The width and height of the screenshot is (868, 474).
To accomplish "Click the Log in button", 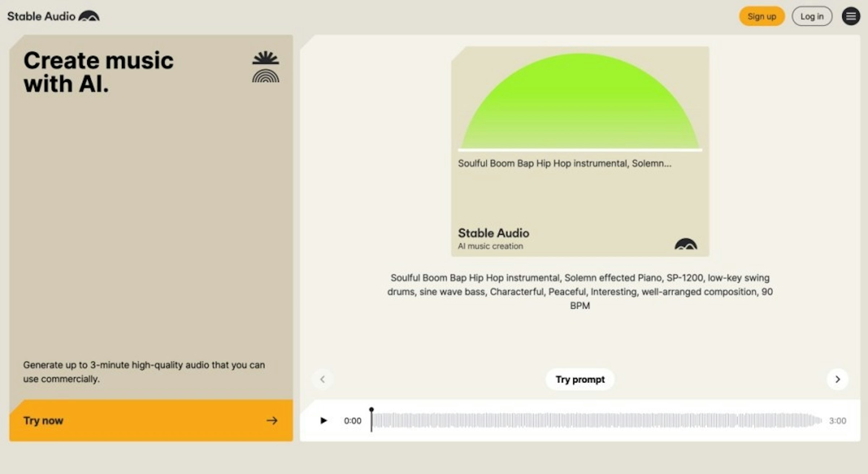I will coord(812,16).
